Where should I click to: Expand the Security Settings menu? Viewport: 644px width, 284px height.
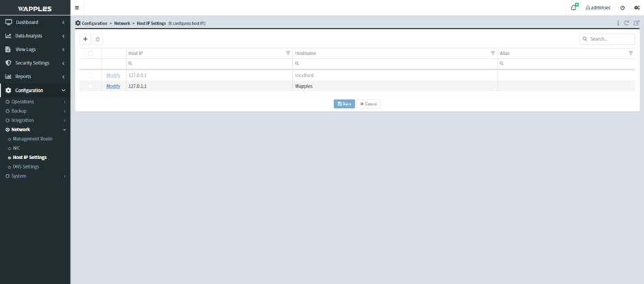[x=34, y=63]
